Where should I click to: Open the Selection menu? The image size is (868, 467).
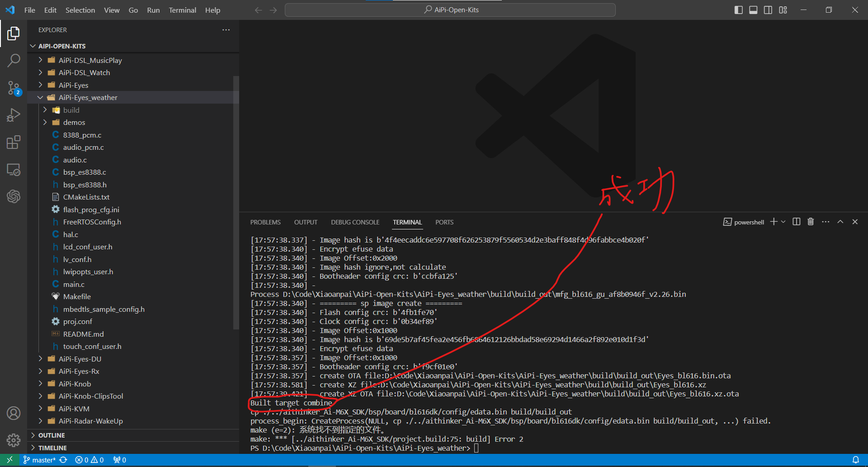click(80, 10)
